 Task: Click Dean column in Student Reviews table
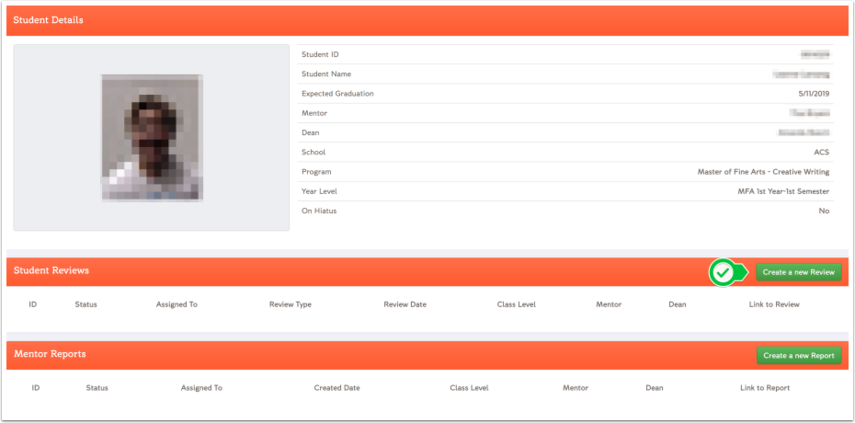pos(677,304)
